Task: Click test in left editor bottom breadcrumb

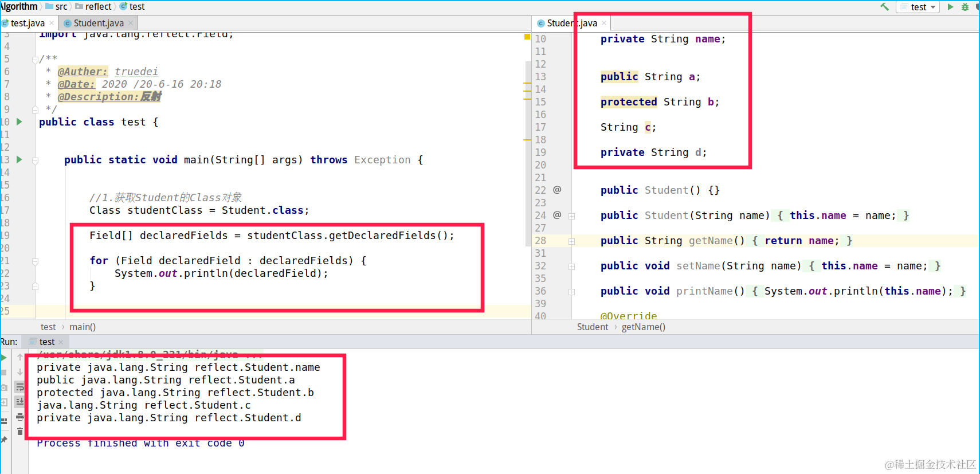Action: 48,327
